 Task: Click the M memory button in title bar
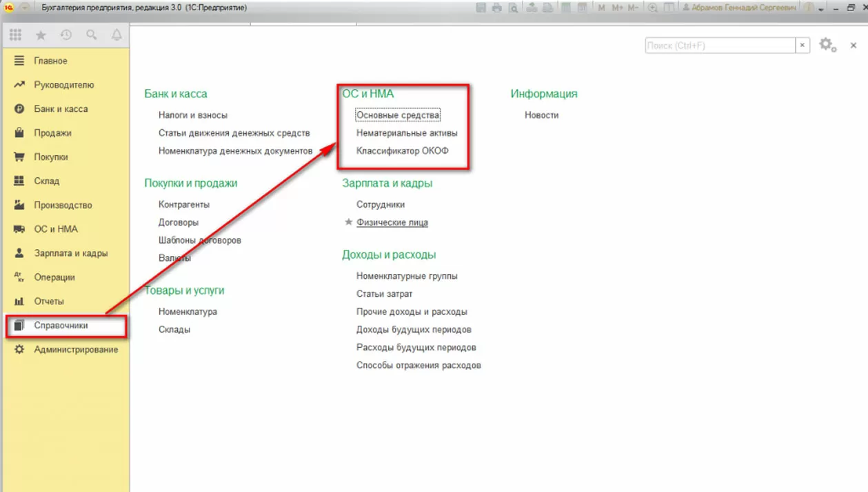[x=601, y=8]
